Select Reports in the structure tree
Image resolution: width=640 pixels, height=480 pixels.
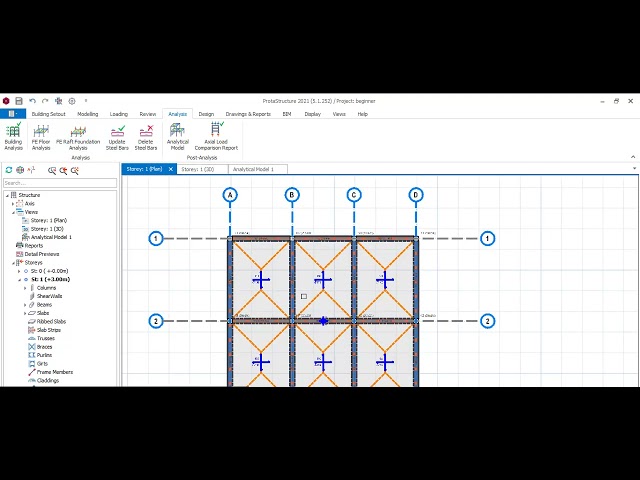pyautogui.click(x=33, y=246)
